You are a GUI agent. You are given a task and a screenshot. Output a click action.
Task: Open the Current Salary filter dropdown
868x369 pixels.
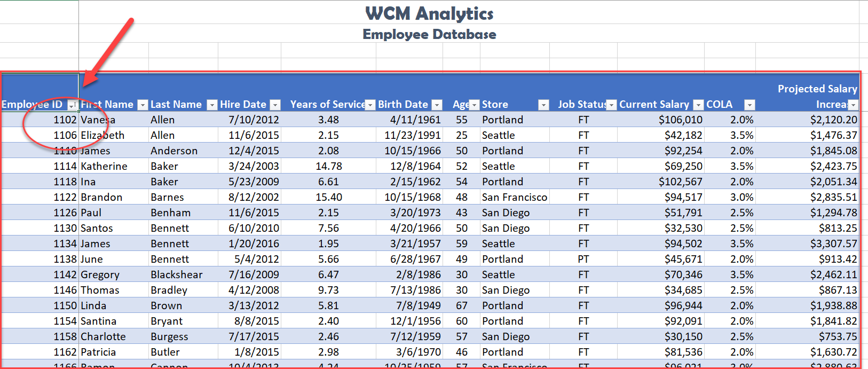[698, 105]
